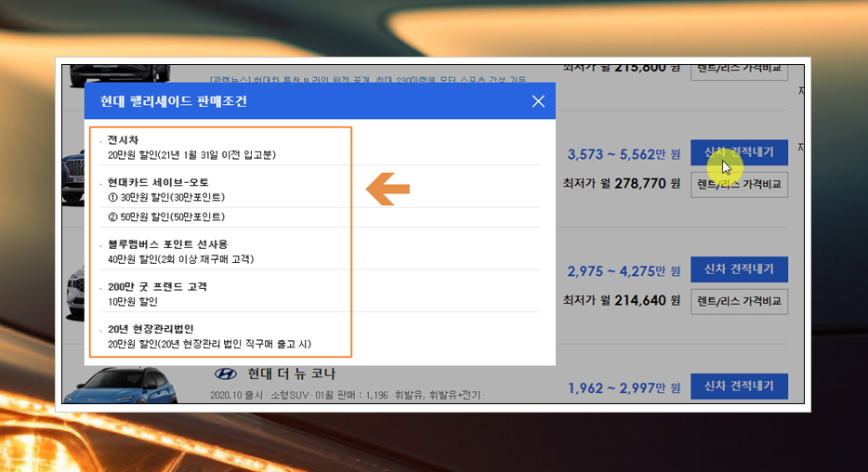Click 20만원 할인(21년 1월 31일 이전 입고분) text

(x=191, y=155)
